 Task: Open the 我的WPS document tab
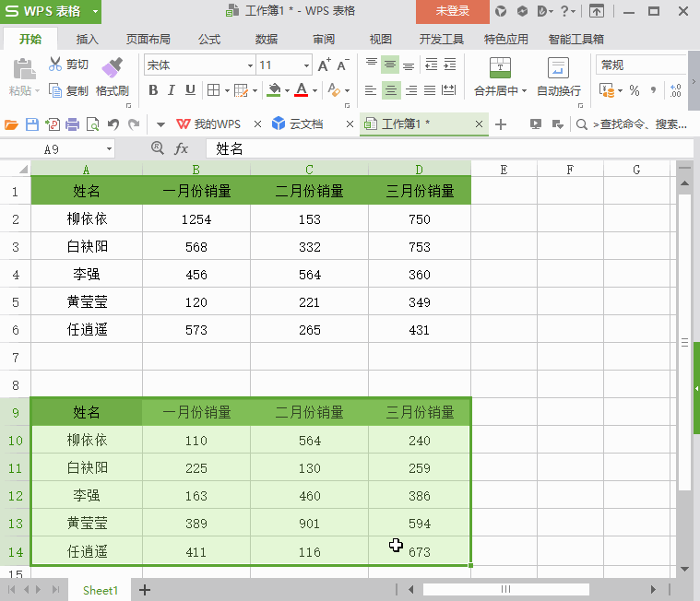[x=209, y=124]
